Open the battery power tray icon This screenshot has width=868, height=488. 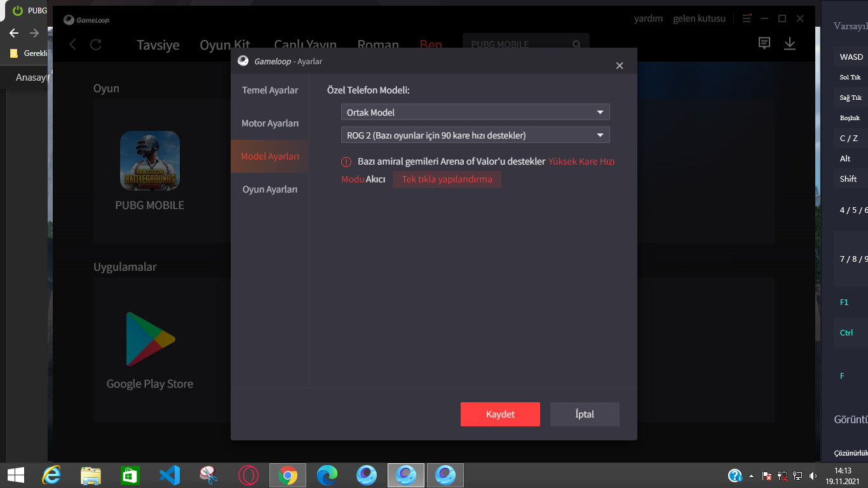click(782, 475)
